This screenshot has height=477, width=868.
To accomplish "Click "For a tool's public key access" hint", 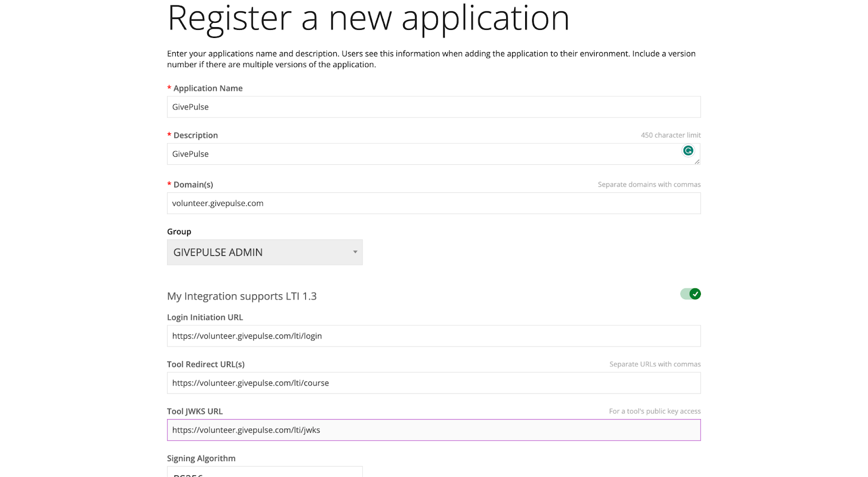I will (655, 411).
